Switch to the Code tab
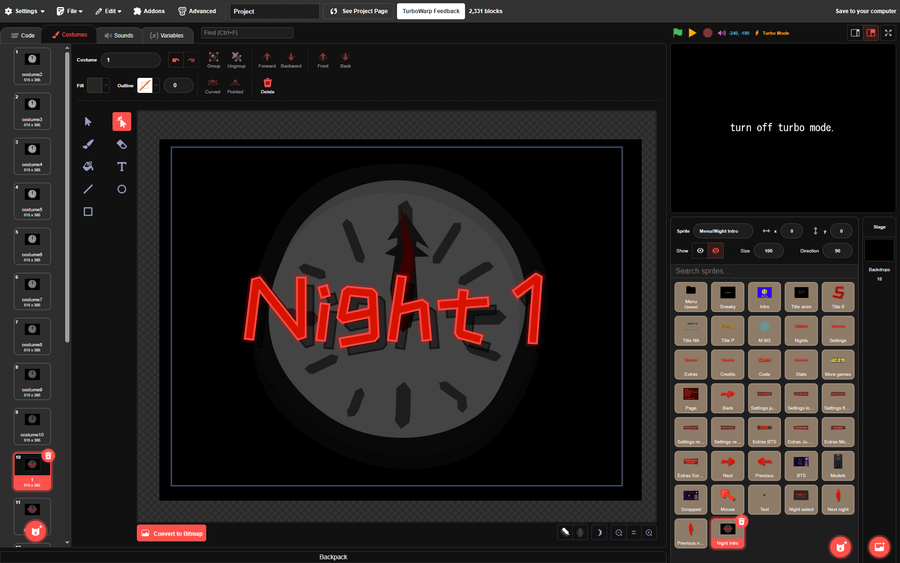Screen dimensions: 900x563 [x=23, y=35]
